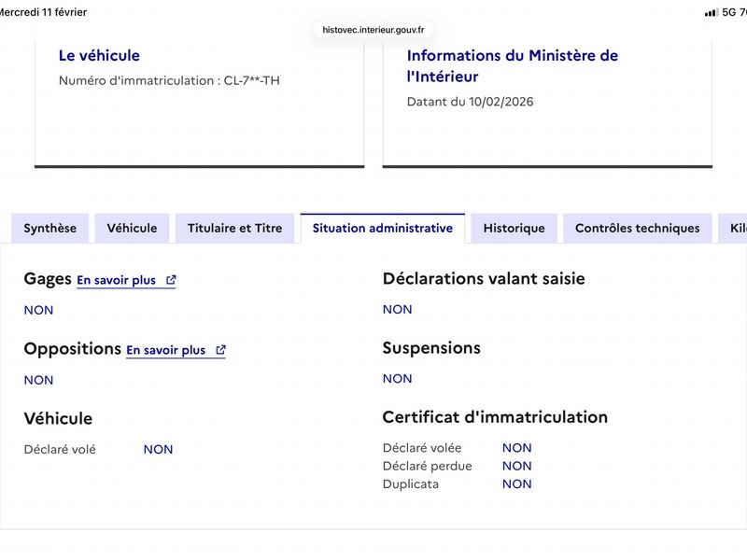This screenshot has width=747, height=560.
Task: Click external-link icon beside Gages link
Action: click(x=171, y=280)
